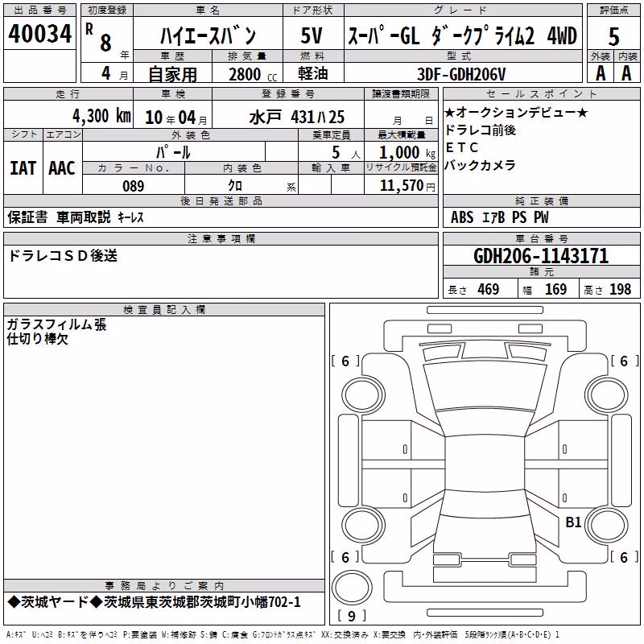The width and height of the screenshot is (644, 644).
Task: Click the spare tire circle above [9]
Action: tap(352, 587)
